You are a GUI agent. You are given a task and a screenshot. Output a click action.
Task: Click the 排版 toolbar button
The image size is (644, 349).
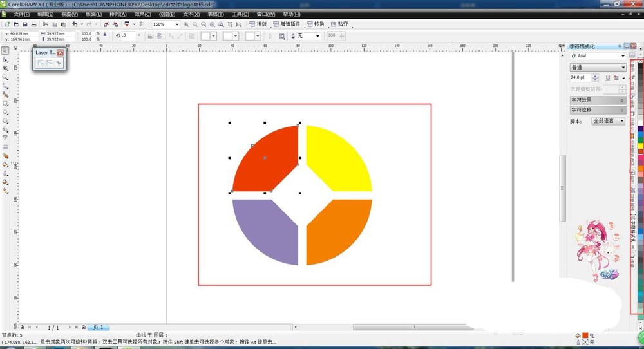tap(258, 24)
